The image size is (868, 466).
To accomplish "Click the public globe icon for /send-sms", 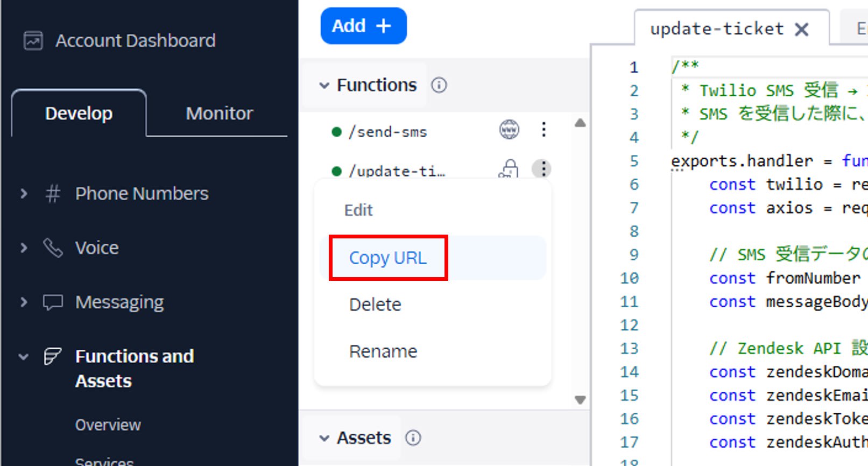I will [x=509, y=130].
